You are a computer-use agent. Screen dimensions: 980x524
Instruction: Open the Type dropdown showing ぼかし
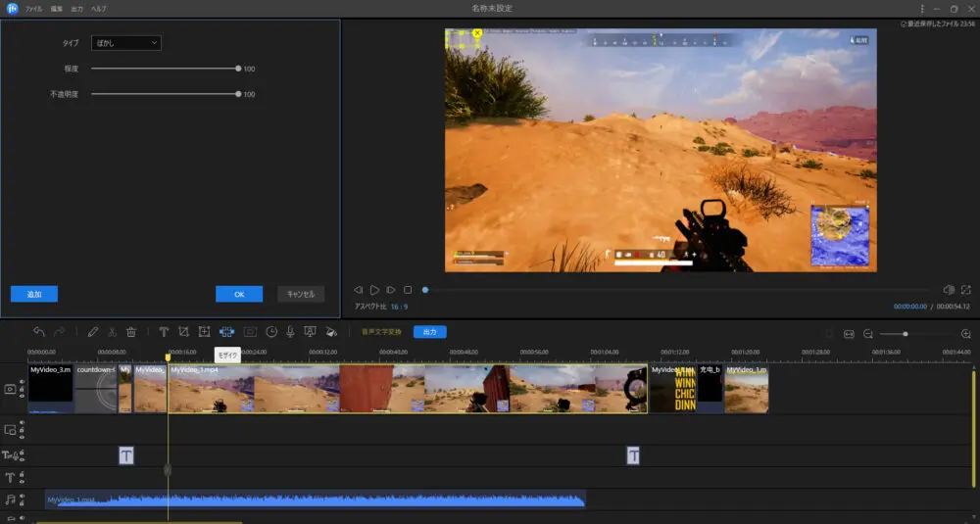click(126, 43)
